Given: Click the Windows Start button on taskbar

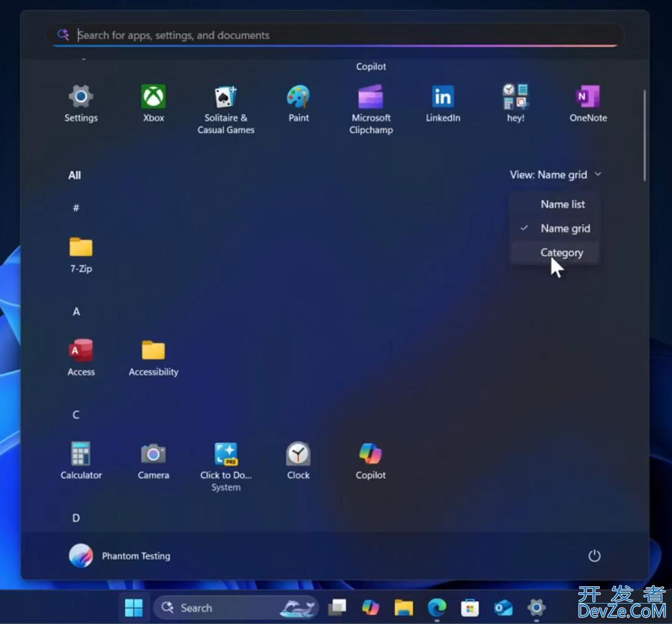Looking at the screenshot, I should [133, 607].
